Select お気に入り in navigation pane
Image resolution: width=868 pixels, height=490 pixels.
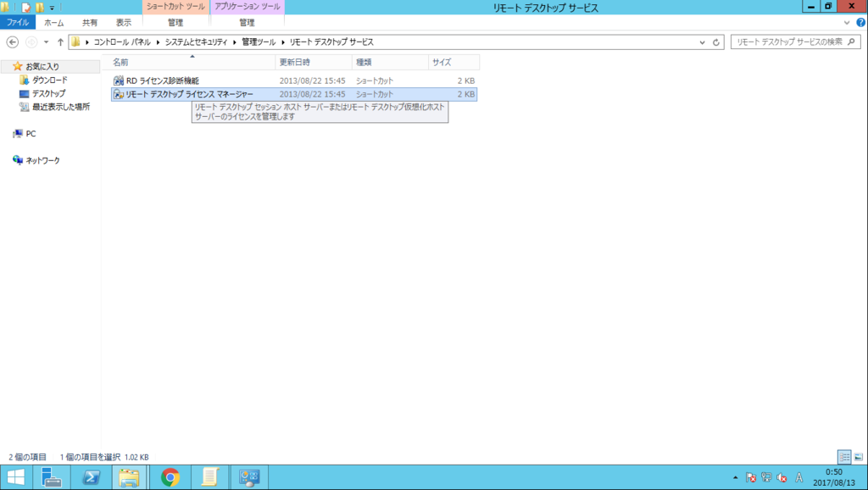42,66
